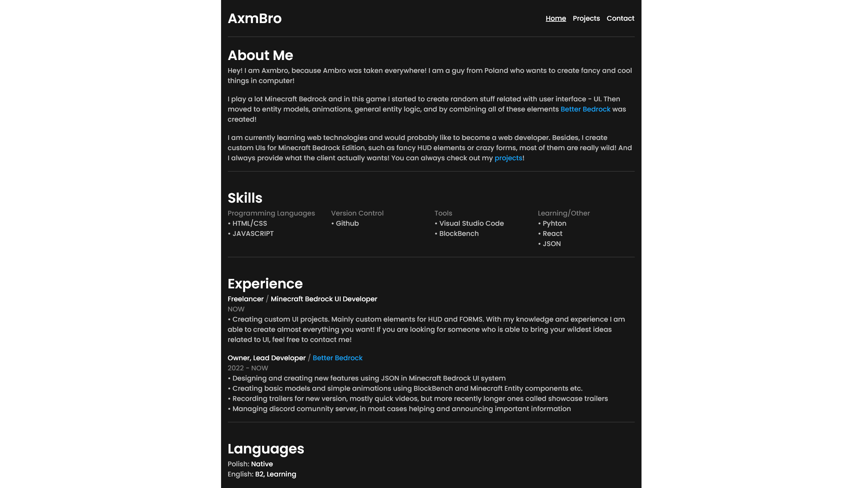Select the About Me heading

[x=260, y=55]
